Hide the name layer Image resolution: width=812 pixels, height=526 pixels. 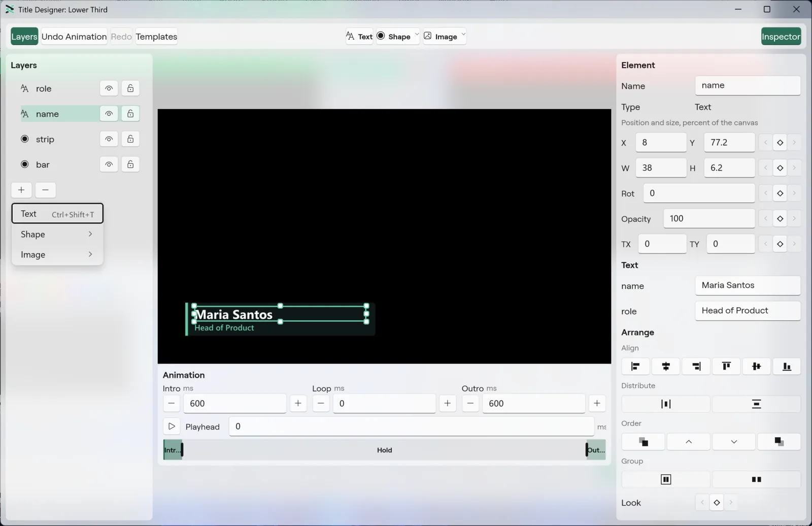(109, 114)
